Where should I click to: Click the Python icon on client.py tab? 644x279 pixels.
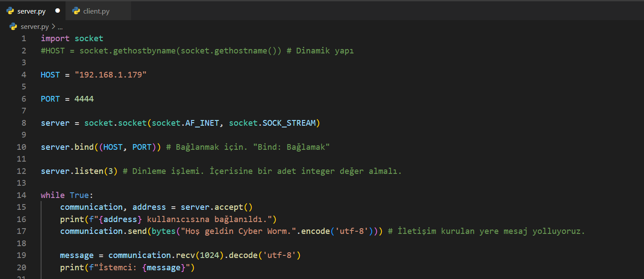point(76,11)
